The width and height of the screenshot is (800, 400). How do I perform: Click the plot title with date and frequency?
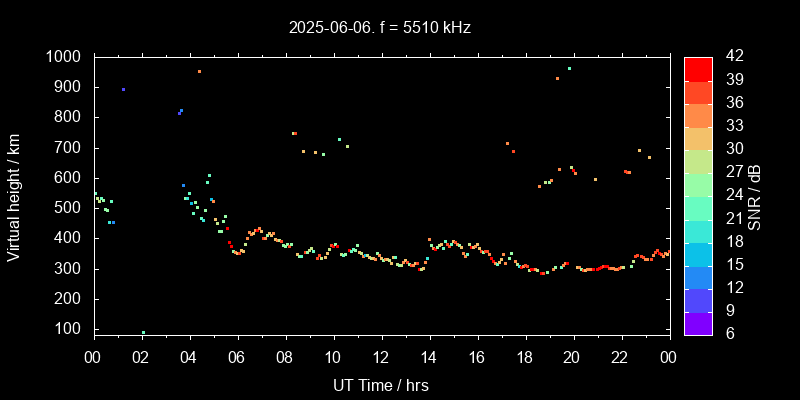pyautogui.click(x=380, y=28)
